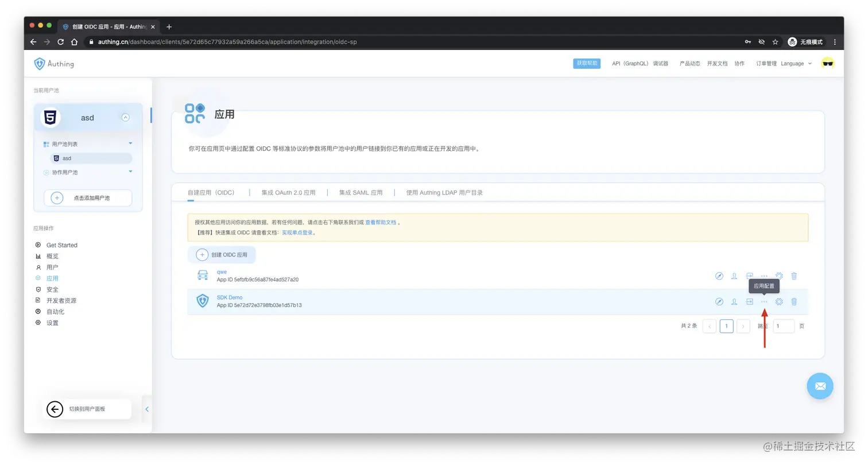Open the three-dot app configuration for SDK Demo
Image resolution: width=868 pixels, height=465 pixels.
tap(764, 301)
